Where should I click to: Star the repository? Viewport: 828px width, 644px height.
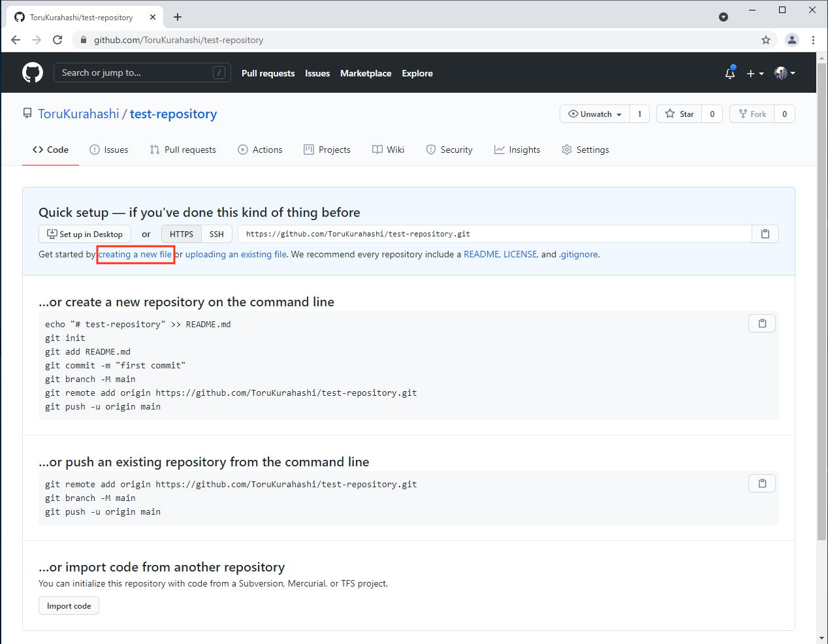pyautogui.click(x=679, y=114)
